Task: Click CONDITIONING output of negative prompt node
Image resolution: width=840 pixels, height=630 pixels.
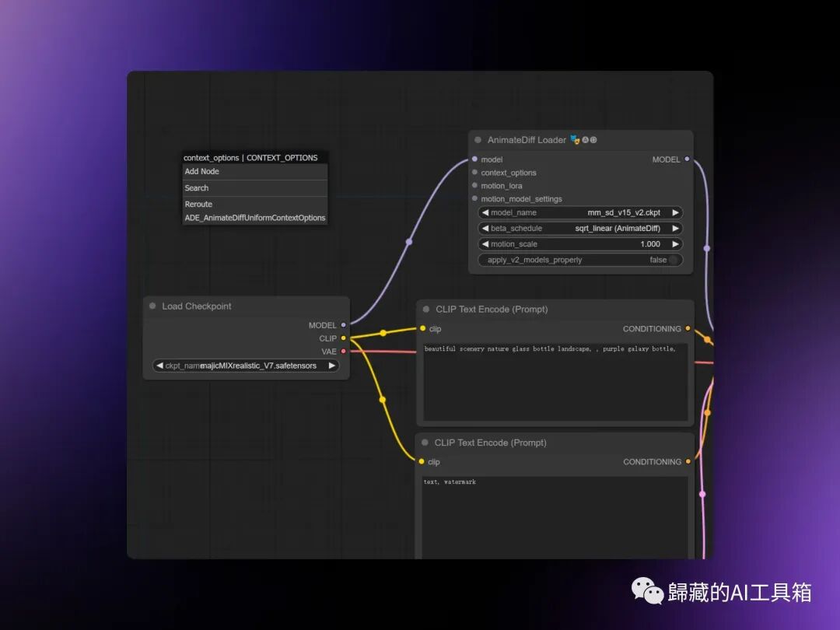Action: tap(688, 461)
